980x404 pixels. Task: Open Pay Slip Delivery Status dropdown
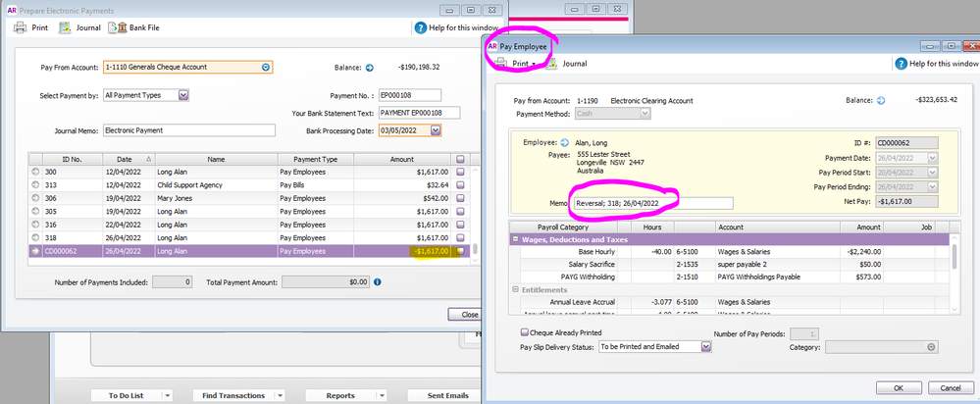[704, 346]
